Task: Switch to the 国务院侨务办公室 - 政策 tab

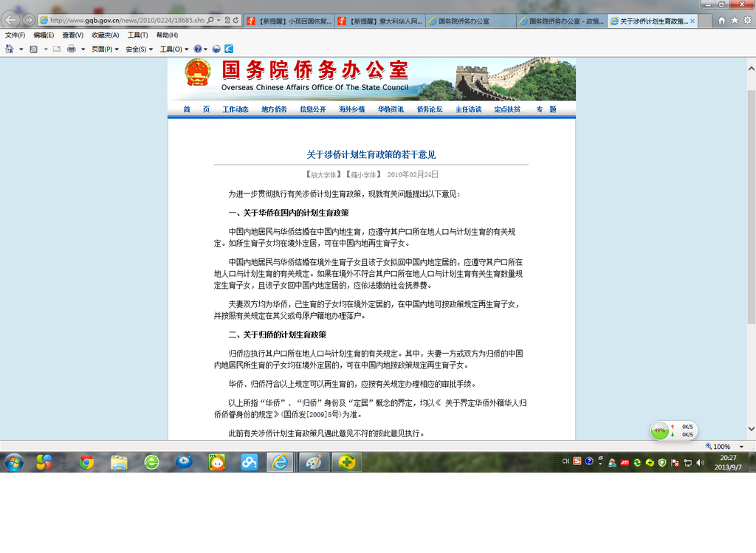Action: pos(562,21)
